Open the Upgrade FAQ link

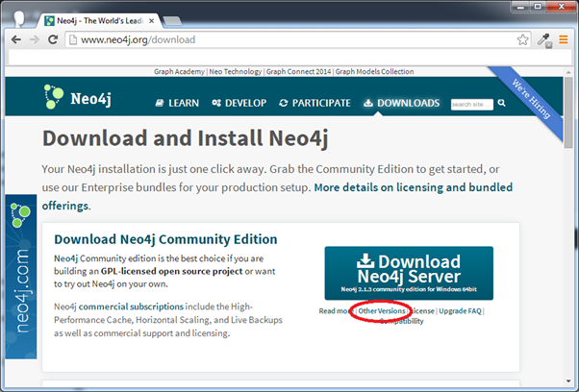point(460,311)
